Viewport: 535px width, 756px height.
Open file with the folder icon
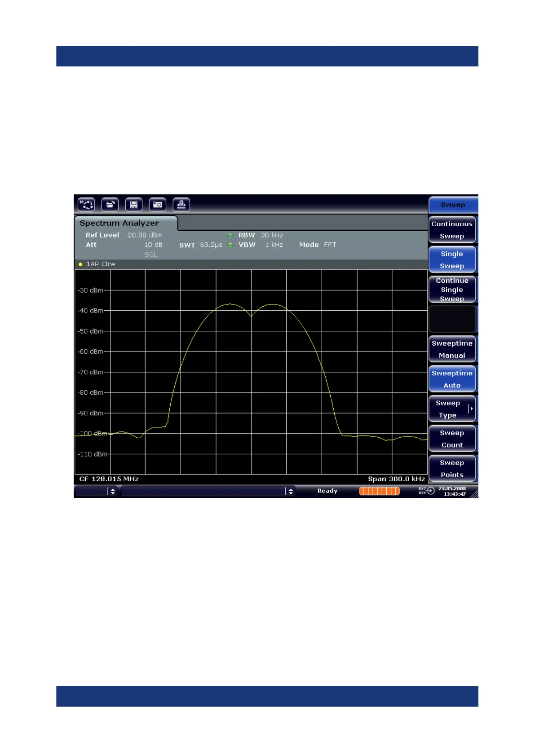(110, 205)
